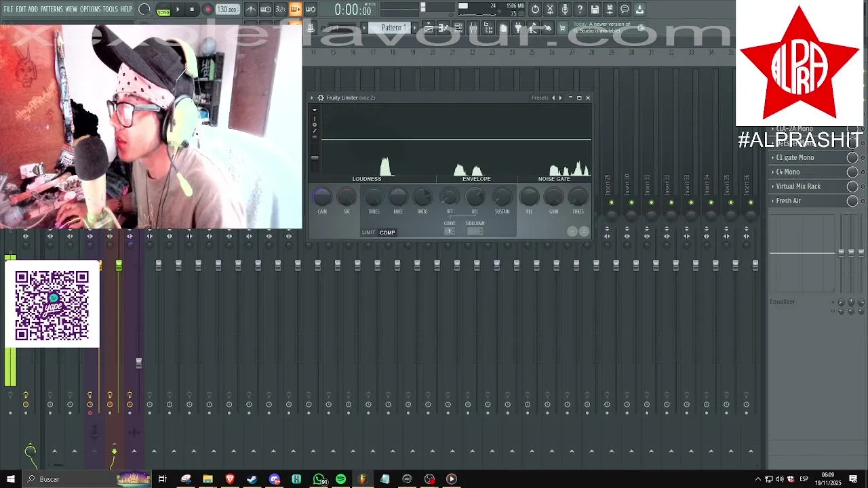Open the piano roll view icon
Viewport: 868px width, 488px height.
[x=443, y=28]
